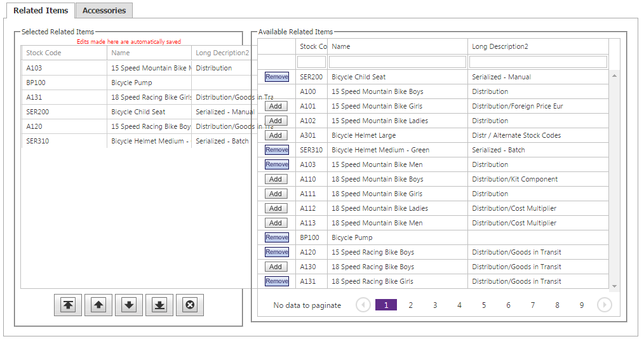This screenshot has width=644, height=346.
Task: Go to the previous page arrow
Action: [363, 305]
